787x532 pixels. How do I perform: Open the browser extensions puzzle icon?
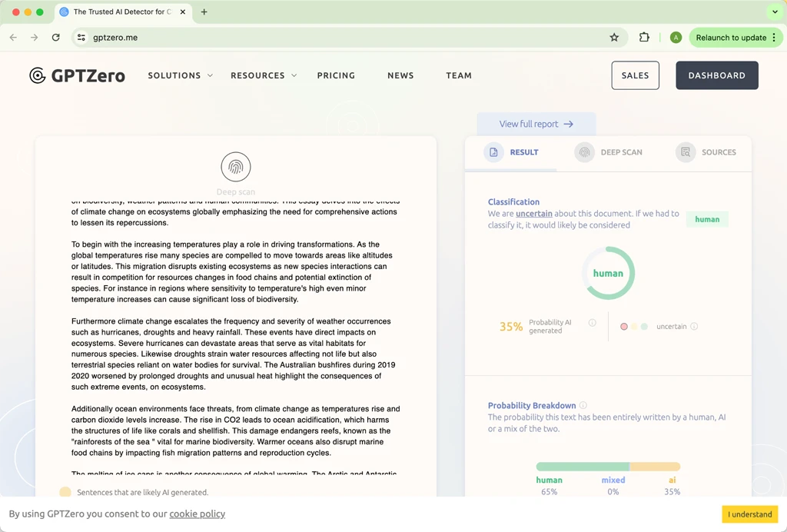pyautogui.click(x=644, y=37)
